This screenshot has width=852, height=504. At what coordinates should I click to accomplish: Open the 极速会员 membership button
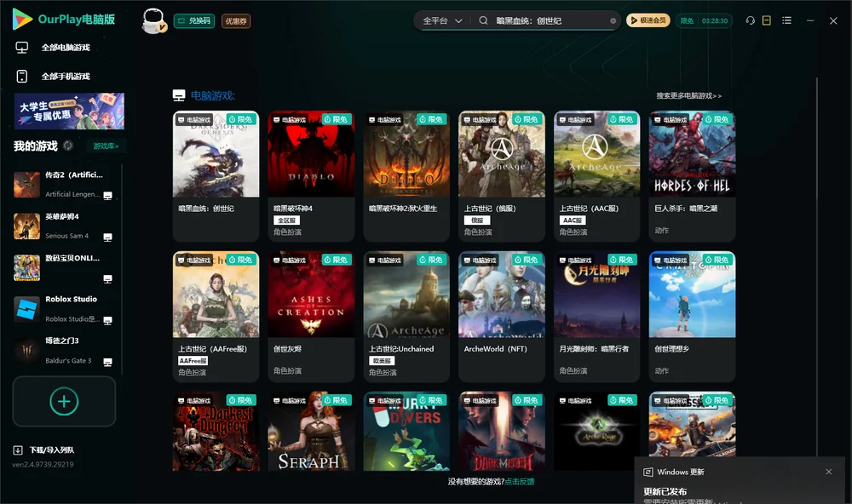(x=648, y=20)
